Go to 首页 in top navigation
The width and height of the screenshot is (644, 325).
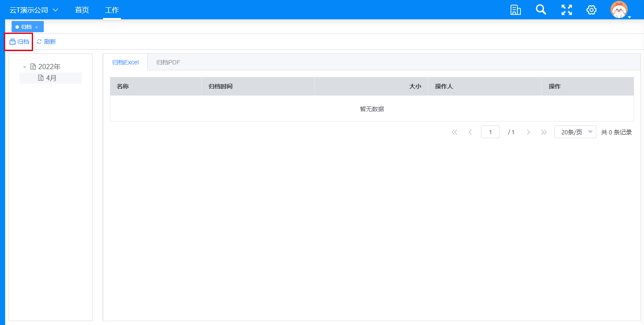[x=82, y=10]
